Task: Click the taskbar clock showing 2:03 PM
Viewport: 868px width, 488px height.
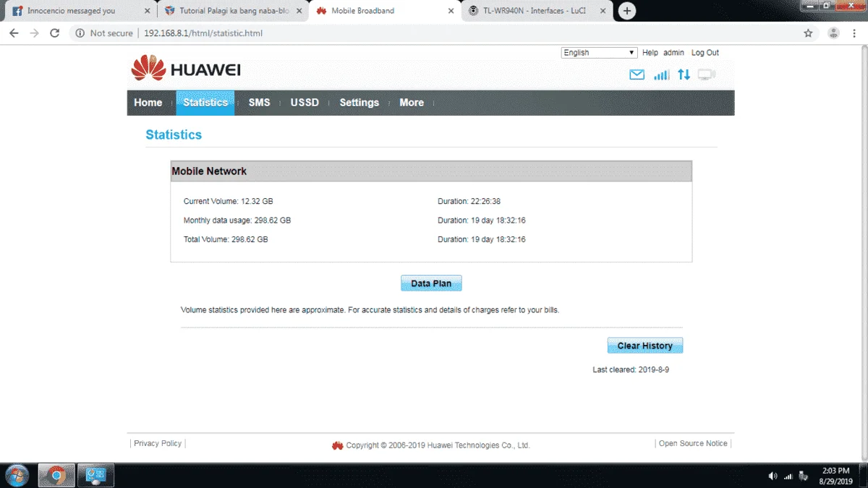Action: coord(835,476)
